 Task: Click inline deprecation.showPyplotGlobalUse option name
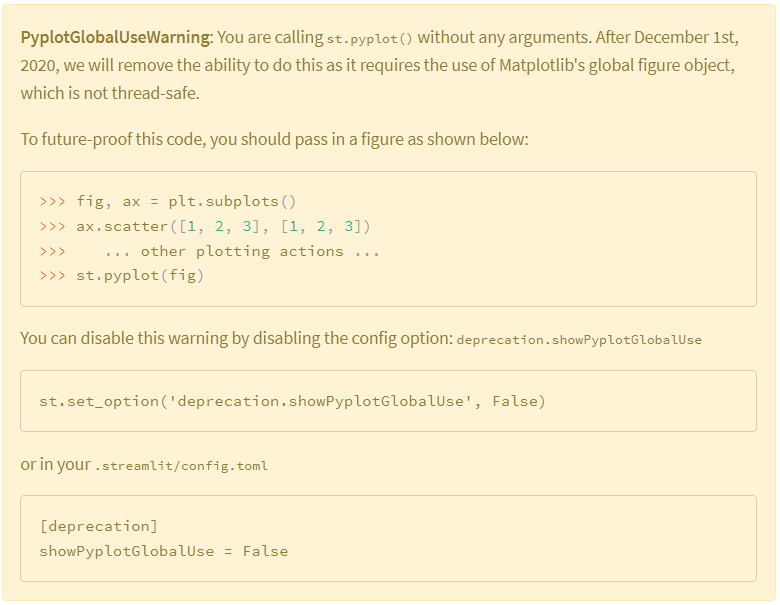coord(579,340)
